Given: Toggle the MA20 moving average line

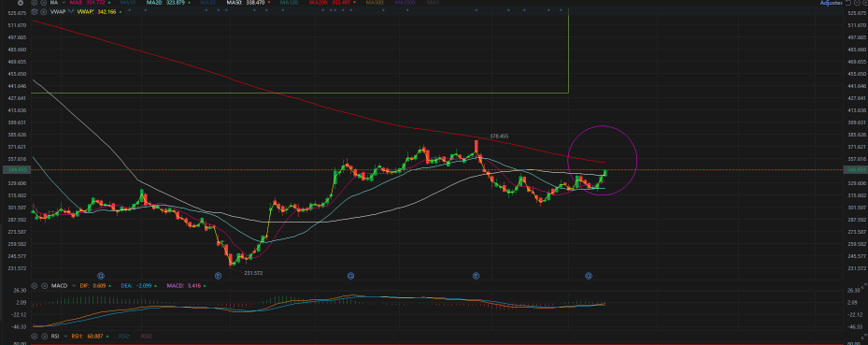Looking at the screenshot, I should [165, 3].
